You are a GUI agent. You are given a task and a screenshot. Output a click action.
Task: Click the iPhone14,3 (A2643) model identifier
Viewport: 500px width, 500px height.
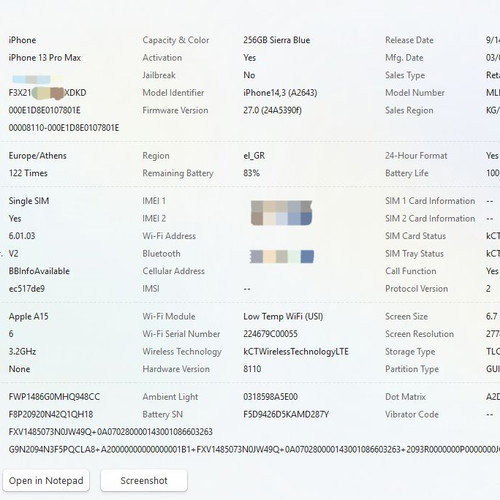tap(280, 93)
